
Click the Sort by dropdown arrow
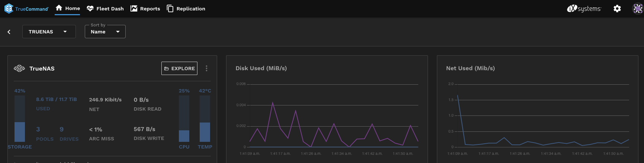118,32
